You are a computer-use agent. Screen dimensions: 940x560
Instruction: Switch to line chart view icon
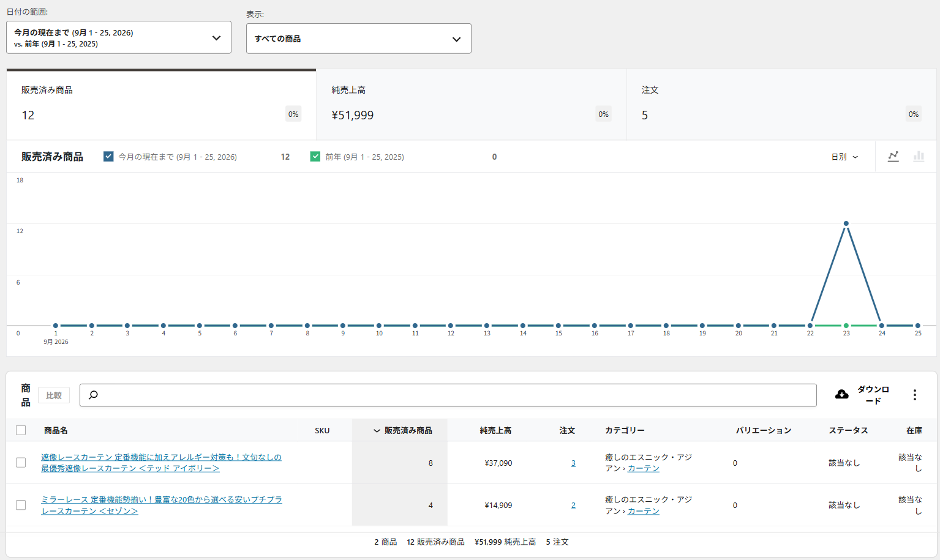point(893,156)
